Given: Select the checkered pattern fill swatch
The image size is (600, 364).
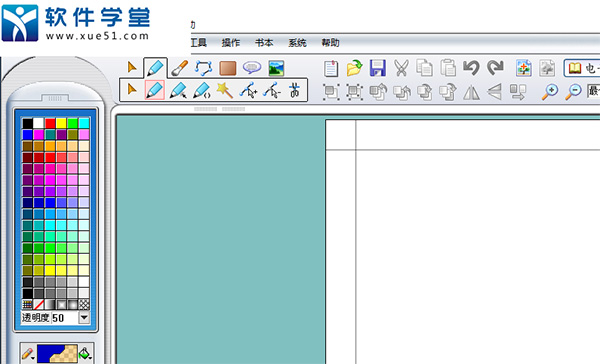Looking at the screenshot, I should 84,305.
